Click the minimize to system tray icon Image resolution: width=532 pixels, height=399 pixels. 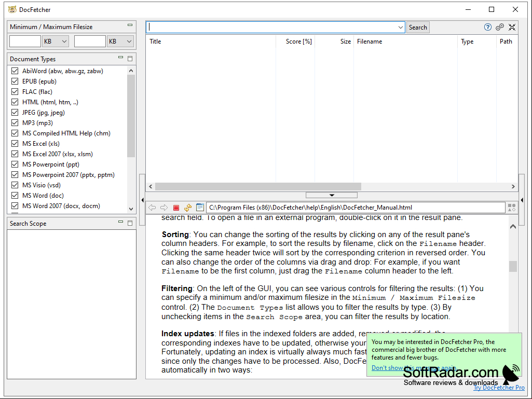pyautogui.click(x=512, y=27)
